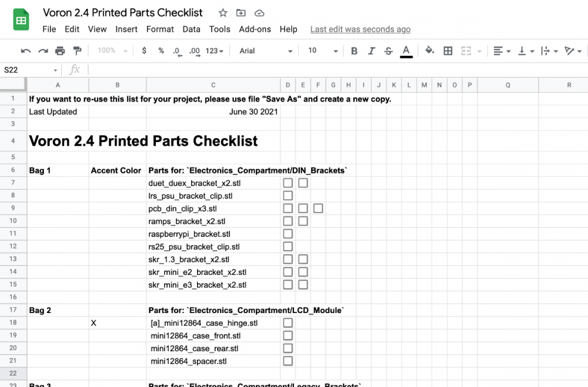
Task: Check second box for duet_duex_bracket_x2.stl
Action: point(303,183)
